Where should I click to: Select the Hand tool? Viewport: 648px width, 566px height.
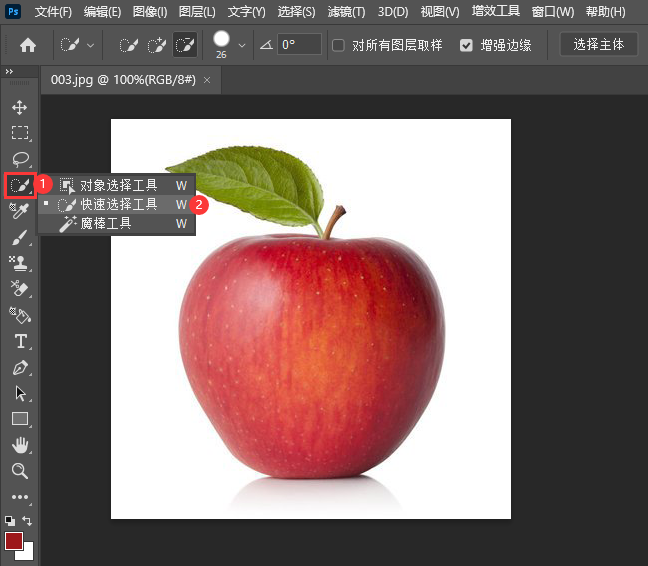19,445
